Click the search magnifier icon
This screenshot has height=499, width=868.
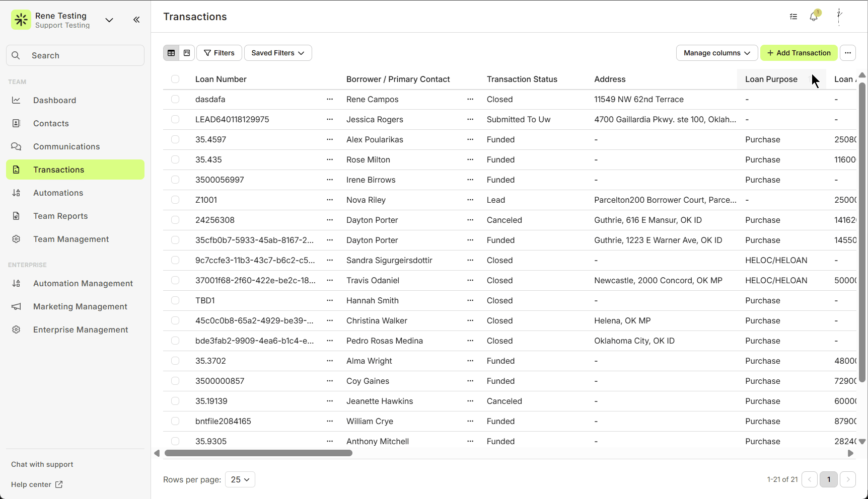tap(16, 55)
